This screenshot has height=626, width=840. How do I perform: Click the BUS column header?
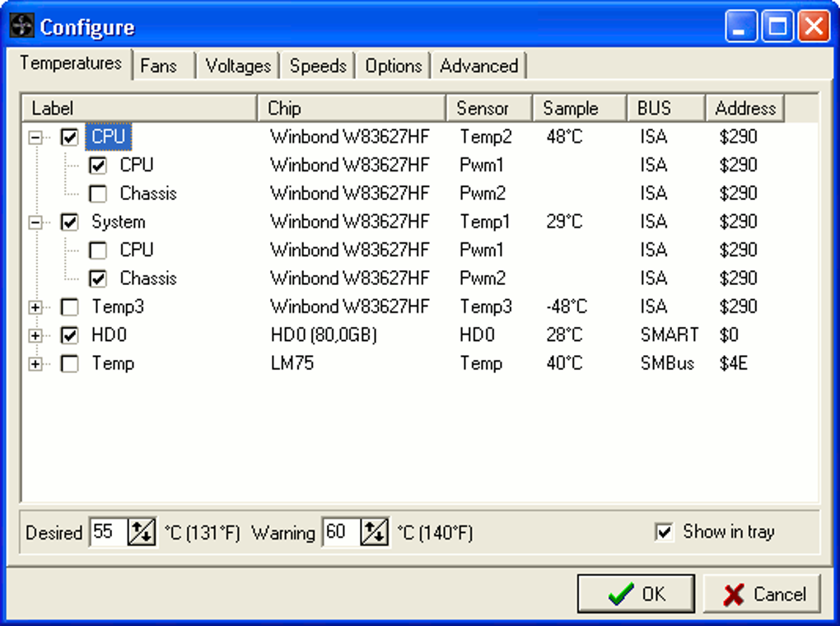tap(665, 108)
